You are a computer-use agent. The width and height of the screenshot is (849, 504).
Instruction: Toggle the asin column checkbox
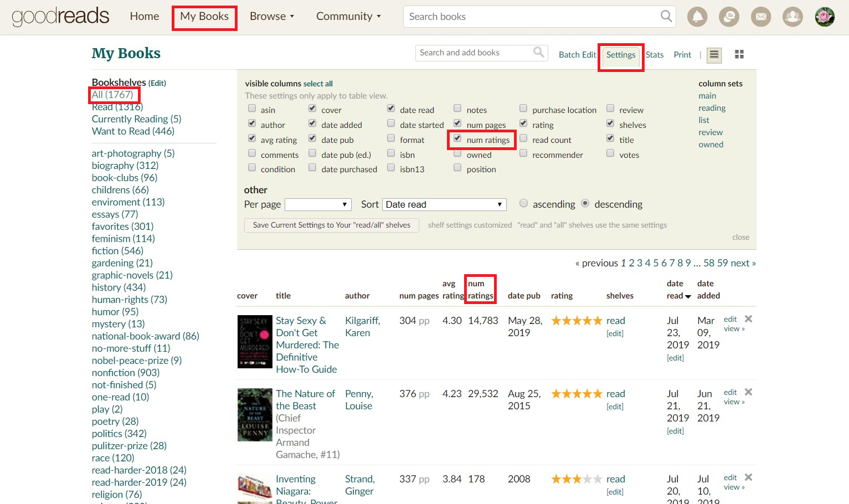pyautogui.click(x=252, y=109)
